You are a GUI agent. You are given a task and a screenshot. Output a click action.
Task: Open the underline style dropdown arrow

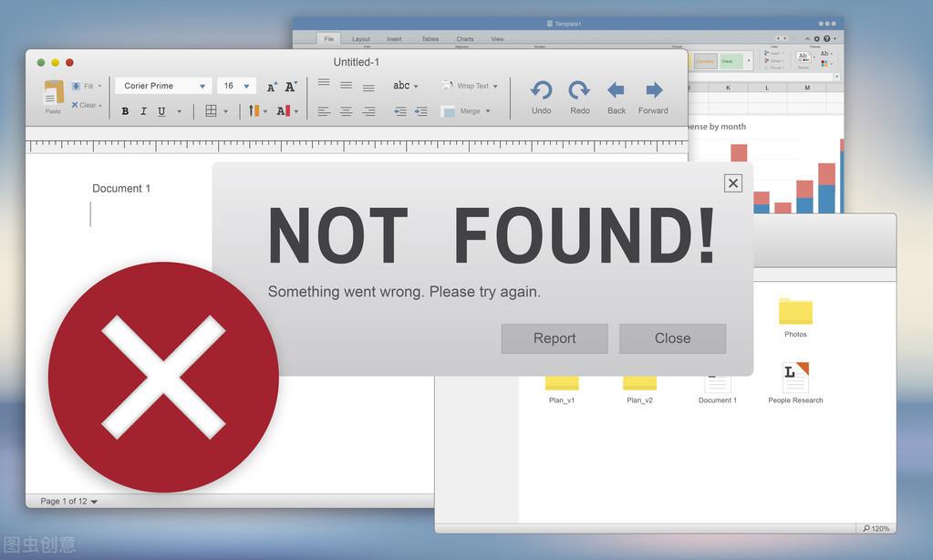pyautogui.click(x=179, y=111)
